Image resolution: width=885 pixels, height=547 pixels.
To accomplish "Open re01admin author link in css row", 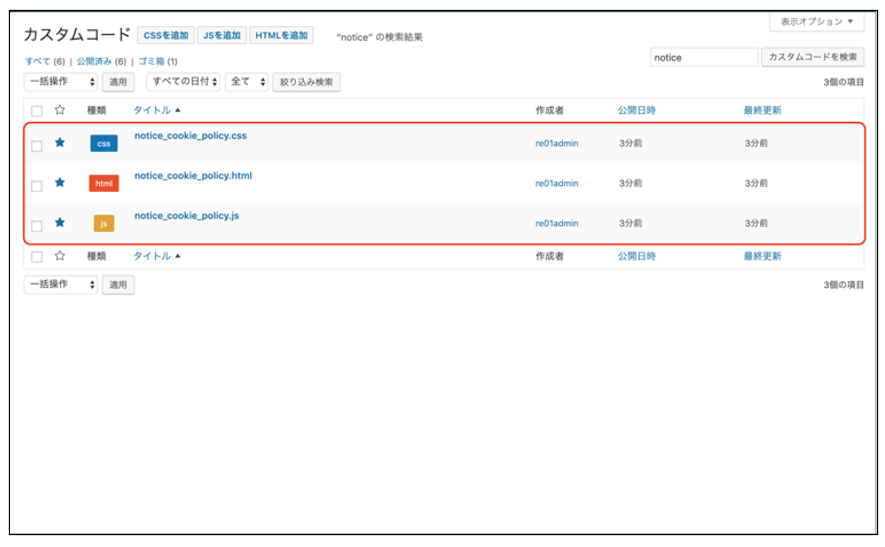I will tap(557, 143).
